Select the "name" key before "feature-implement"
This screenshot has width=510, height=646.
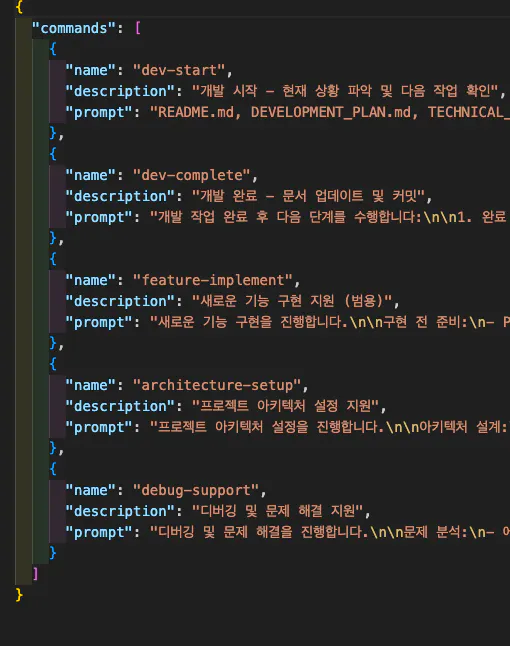91,281
